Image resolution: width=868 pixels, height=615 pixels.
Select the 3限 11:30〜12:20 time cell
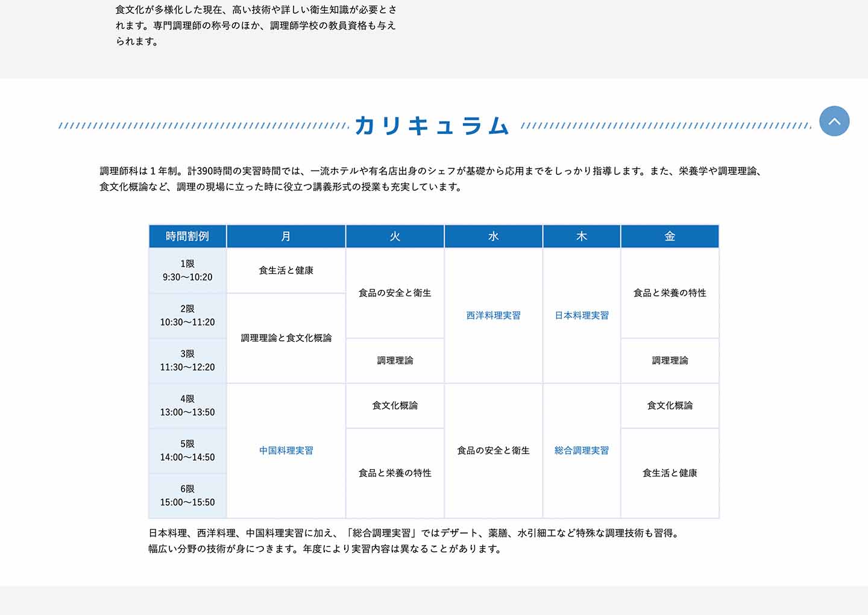click(187, 361)
